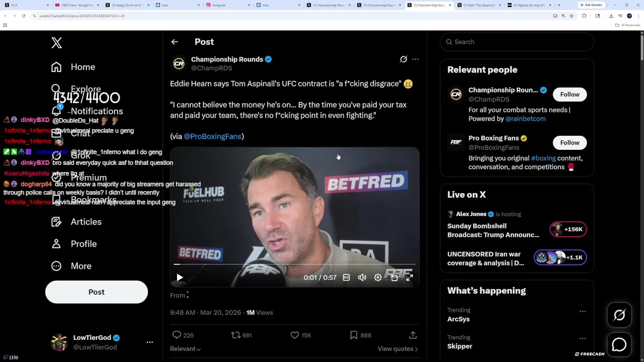The height and width of the screenshot is (362, 644).
Task: Reply to the post with 226 replies
Action: pos(183,335)
